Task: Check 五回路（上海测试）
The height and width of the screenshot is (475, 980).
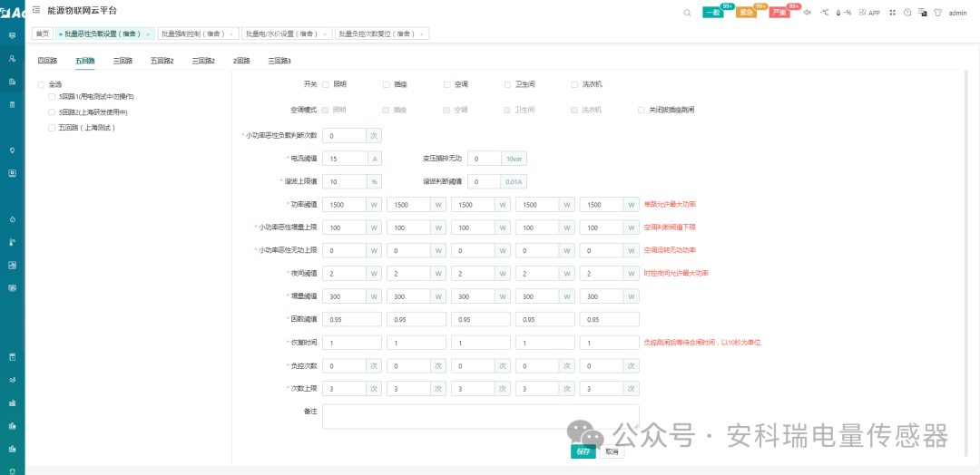Action: (x=52, y=127)
